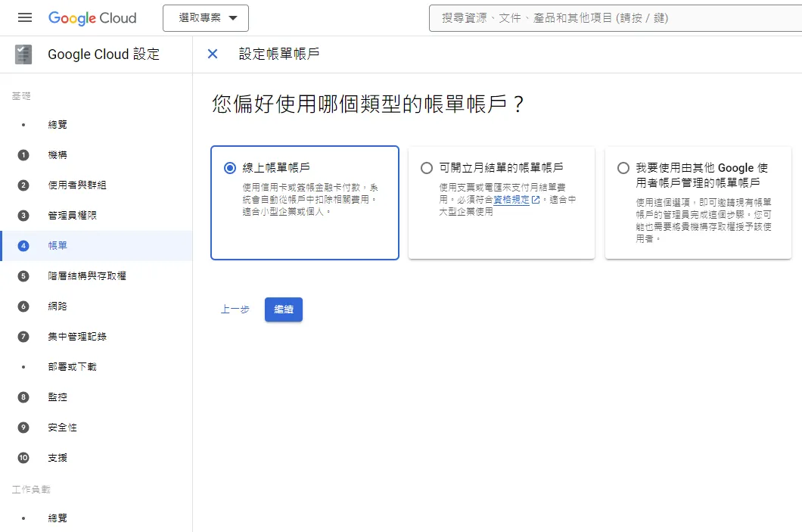Click the 線上帳單帳戶 card description text

(310, 200)
